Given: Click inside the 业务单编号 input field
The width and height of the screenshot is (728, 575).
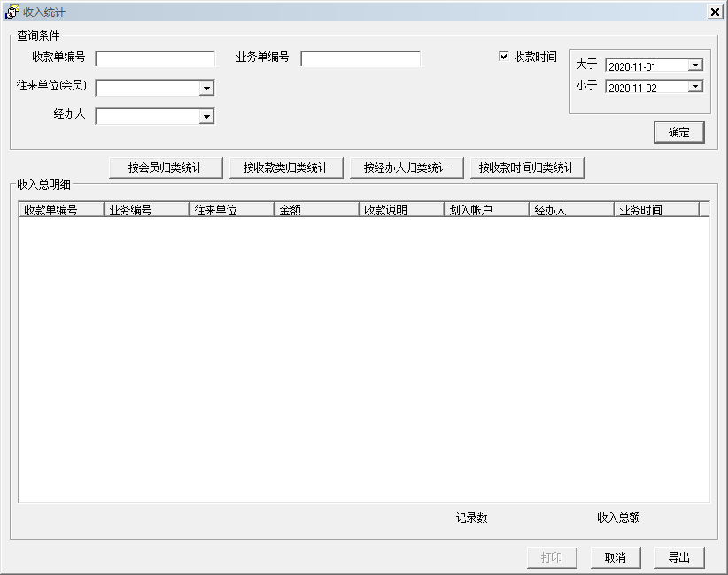Looking at the screenshot, I should click(x=361, y=58).
